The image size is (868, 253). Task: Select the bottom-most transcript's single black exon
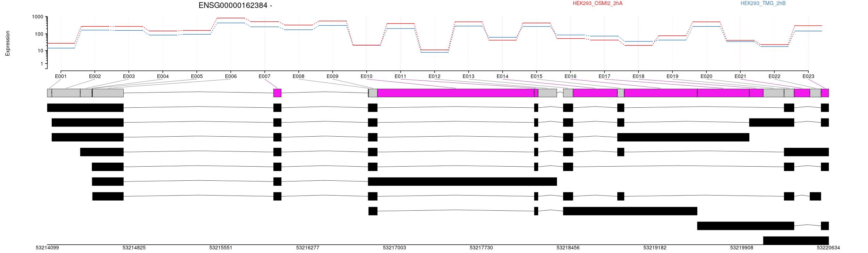(796, 240)
